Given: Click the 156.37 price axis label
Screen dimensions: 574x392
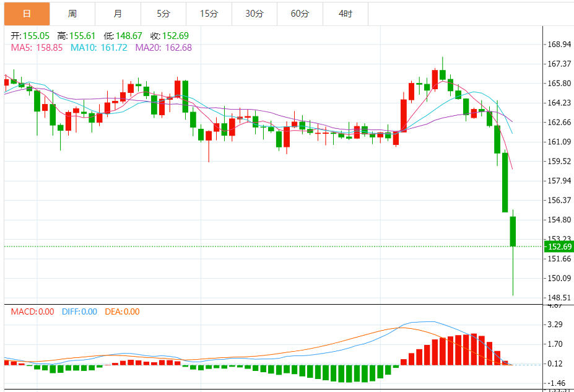Looking at the screenshot, I should click(559, 200).
